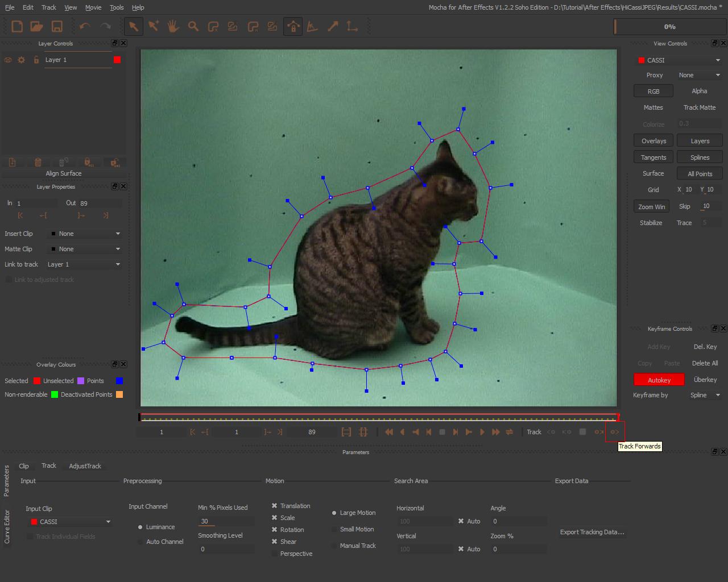The width and height of the screenshot is (728, 582).
Task: Click the Unlock All layers icon
Action: point(114,163)
